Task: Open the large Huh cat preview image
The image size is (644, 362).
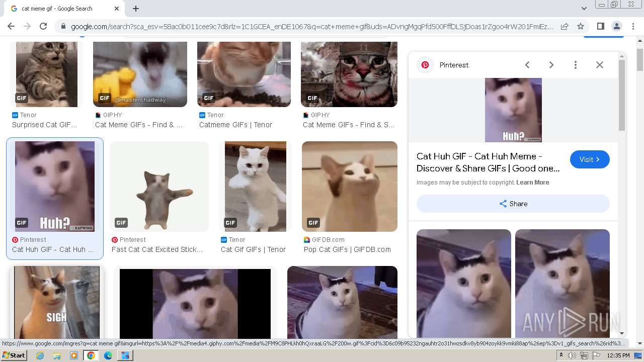Action: click(513, 110)
